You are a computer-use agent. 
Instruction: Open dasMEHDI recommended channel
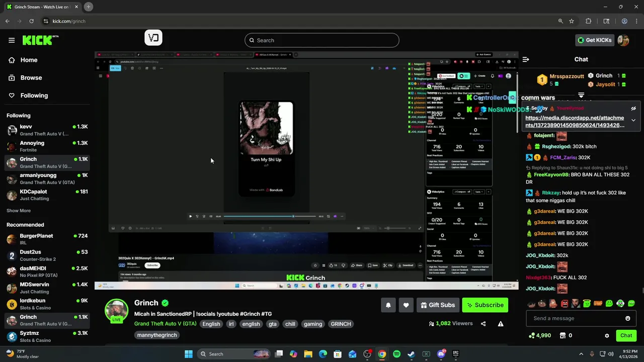pos(47,271)
